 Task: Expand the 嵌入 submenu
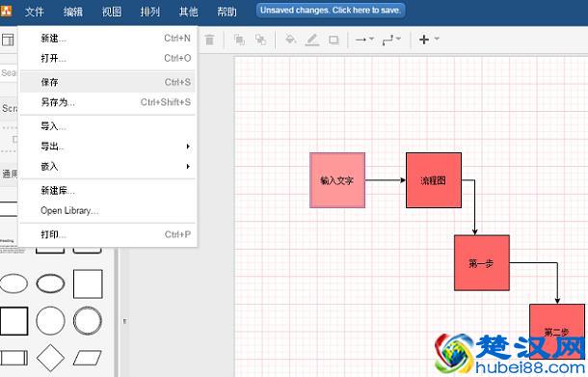(108, 166)
